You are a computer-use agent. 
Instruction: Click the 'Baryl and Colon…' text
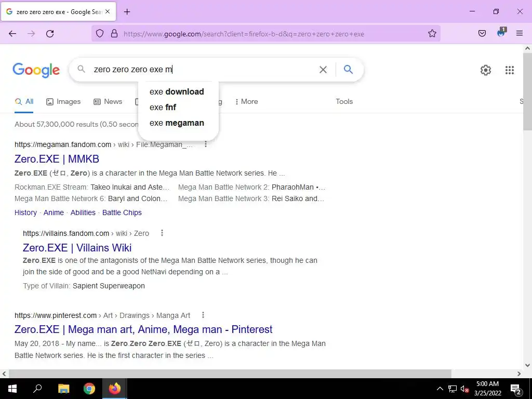[137, 199]
